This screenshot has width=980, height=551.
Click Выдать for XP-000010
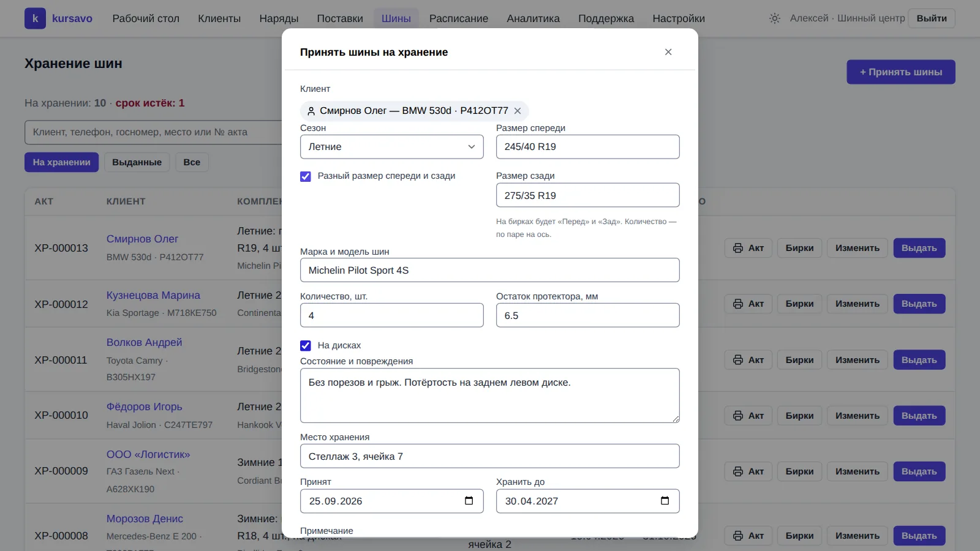tap(919, 416)
